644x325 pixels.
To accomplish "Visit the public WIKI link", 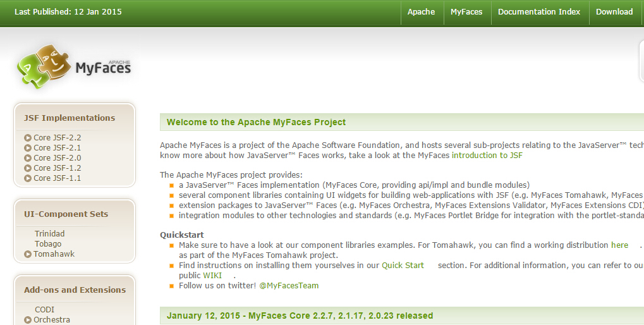I will (211, 275).
